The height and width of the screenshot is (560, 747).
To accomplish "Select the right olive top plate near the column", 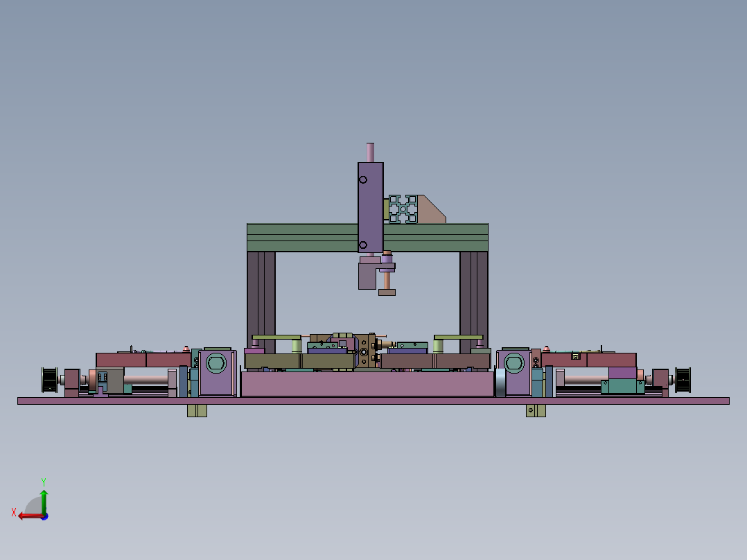I will click(x=458, y=338).
